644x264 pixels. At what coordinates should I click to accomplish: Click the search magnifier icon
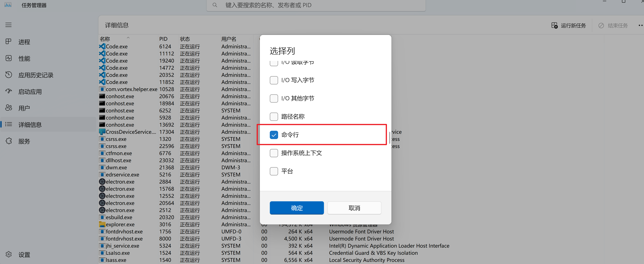tap(215, 5)
